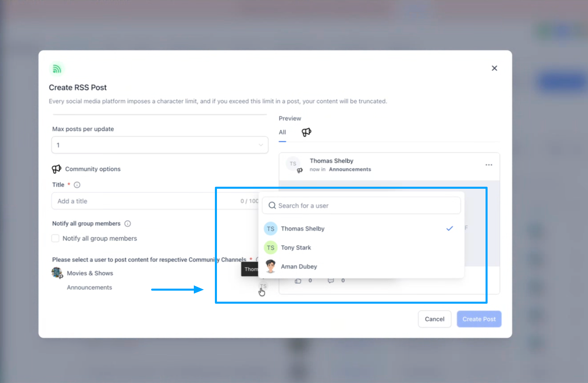
Task: Click the Cancel button
Action: [x=434, y=319]
